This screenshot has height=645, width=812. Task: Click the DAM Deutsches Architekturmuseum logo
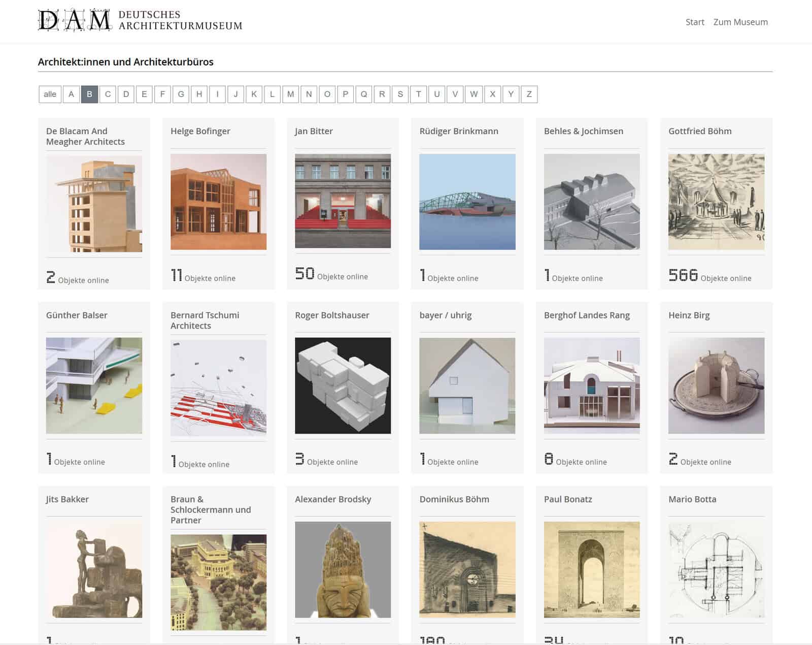140,20
